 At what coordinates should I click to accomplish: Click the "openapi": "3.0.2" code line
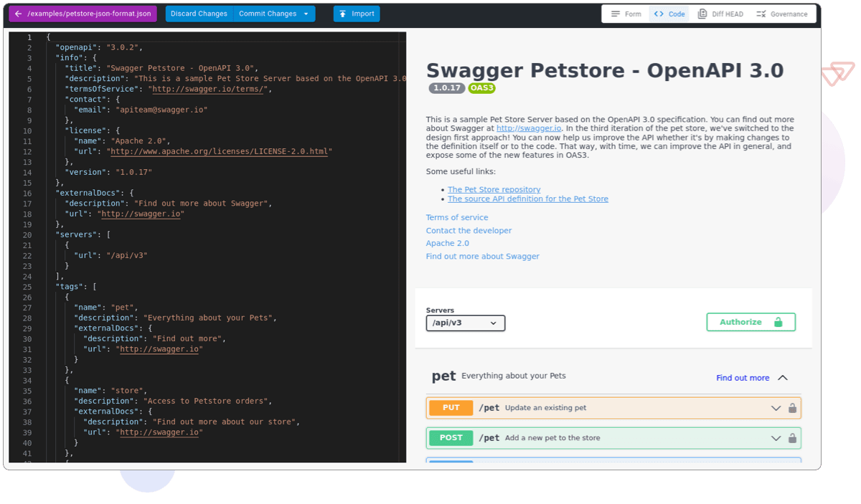(x=100, y=47)
